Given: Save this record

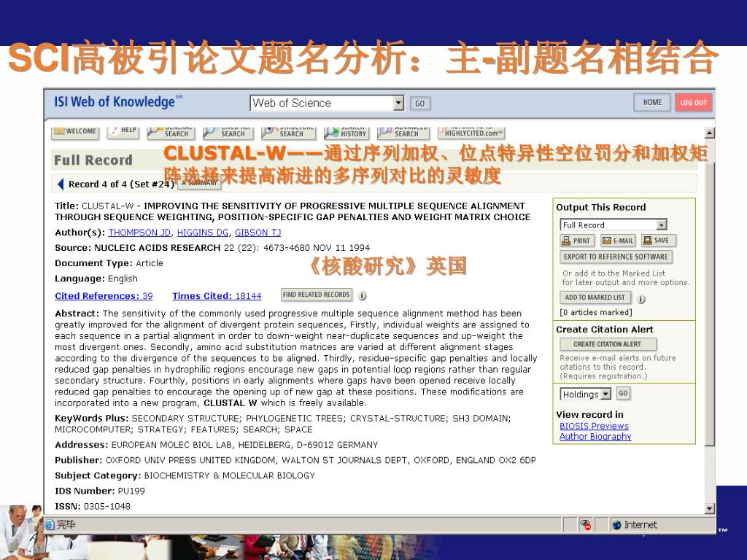Looking at the screenshot, I should point(658,241).
